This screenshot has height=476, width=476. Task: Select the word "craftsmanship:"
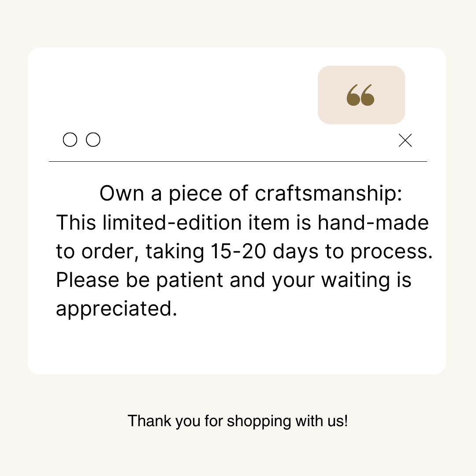click(328, 194)
